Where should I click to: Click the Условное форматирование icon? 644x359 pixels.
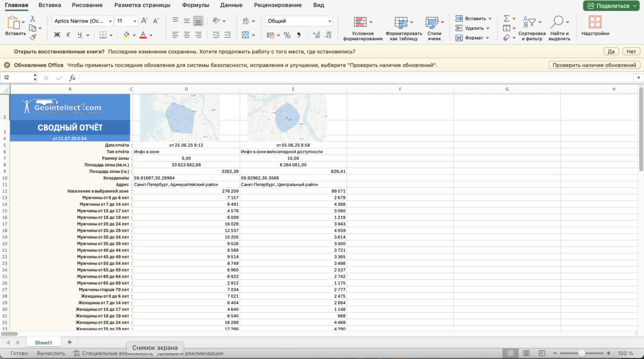360,22
